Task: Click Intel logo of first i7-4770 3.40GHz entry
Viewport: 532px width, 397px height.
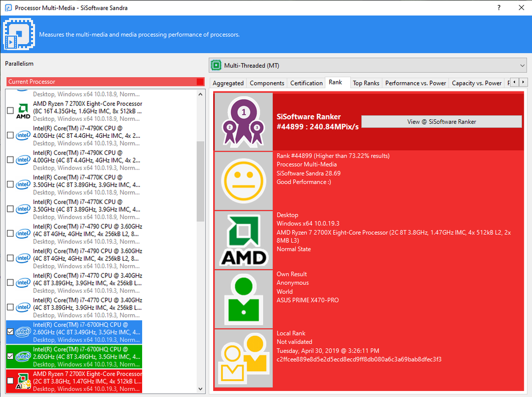Action: [x=23, y=282]
